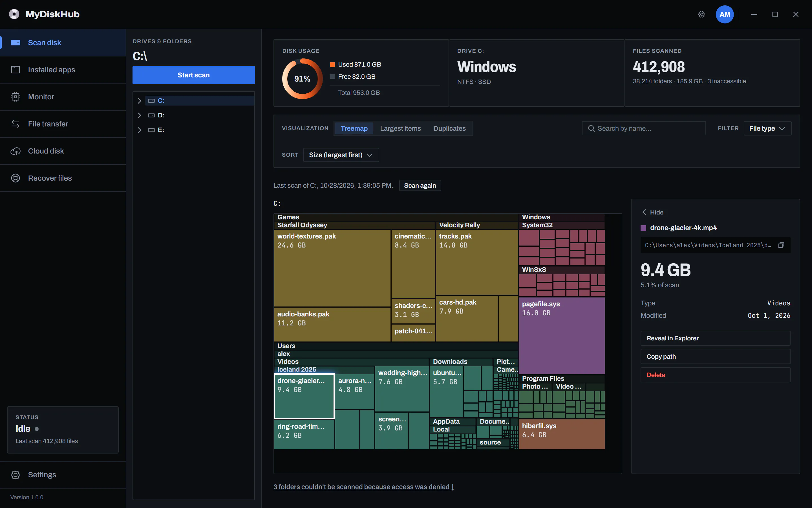The image size is (812, 508).
Task: Expand the D: drive tree node
Action: [139, 115]
